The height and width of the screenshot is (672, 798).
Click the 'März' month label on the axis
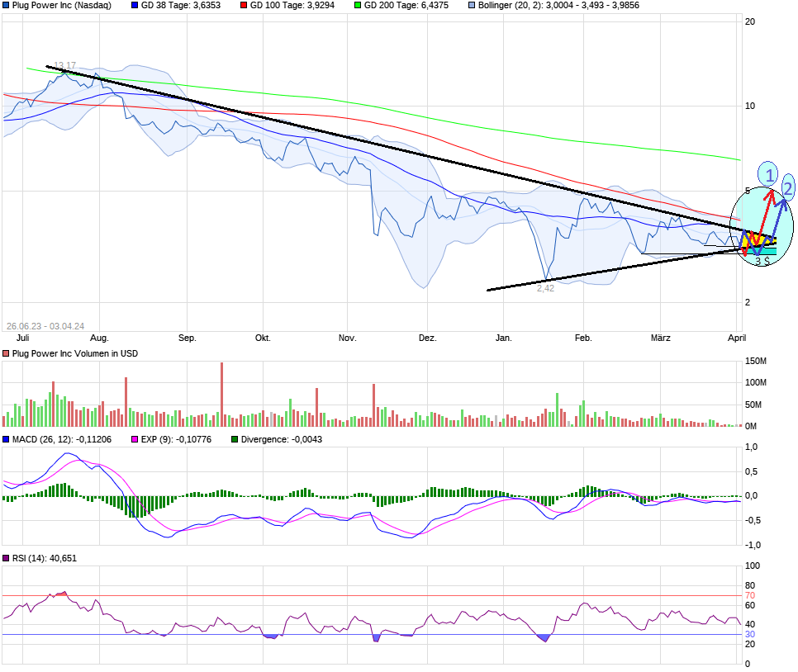click(661, 338)
